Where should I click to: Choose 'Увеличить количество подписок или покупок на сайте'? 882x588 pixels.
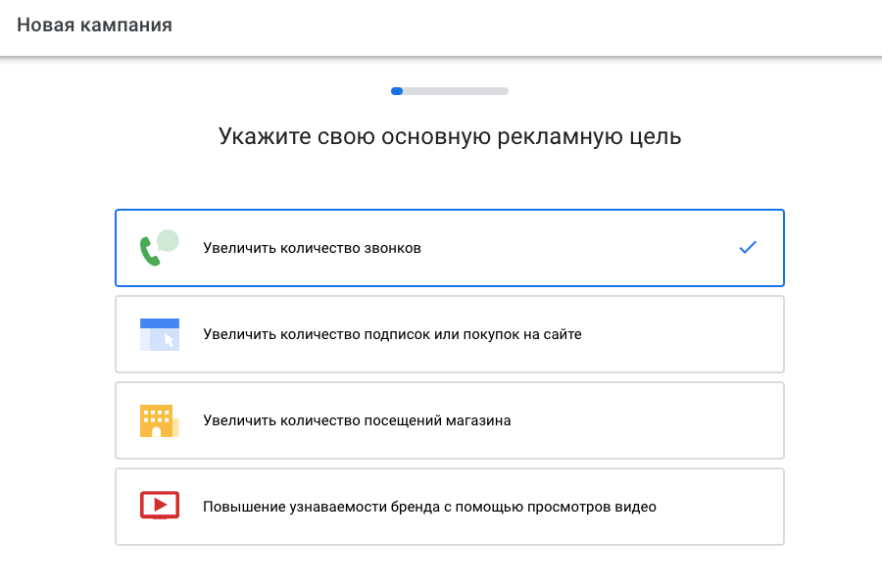point(392,334)
